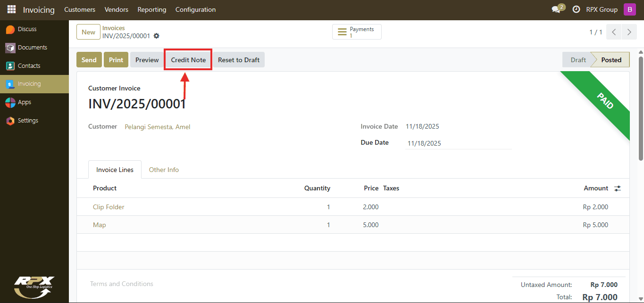
Task: Go to next record arrow
Action: [x=629, y=32]
